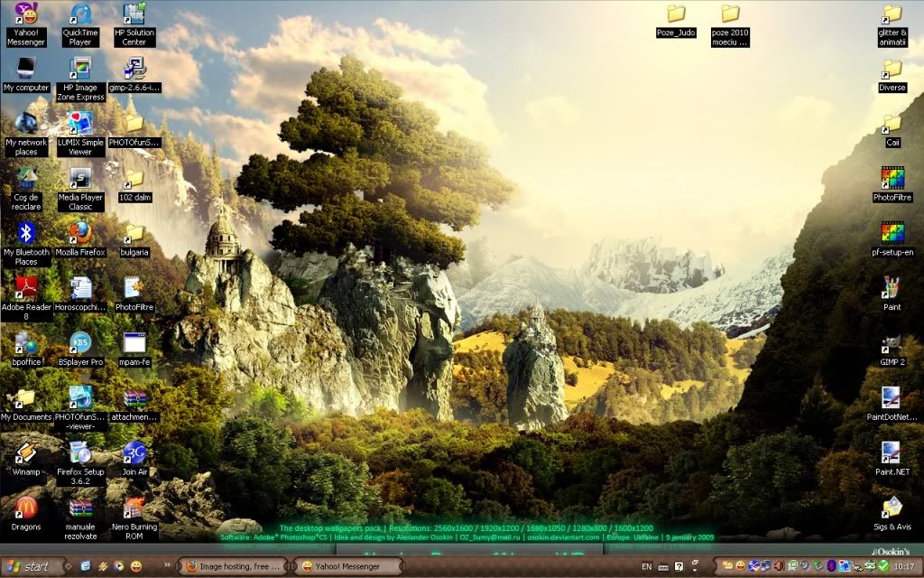Click the Bluetooth system tray icon

click(833, 567)
